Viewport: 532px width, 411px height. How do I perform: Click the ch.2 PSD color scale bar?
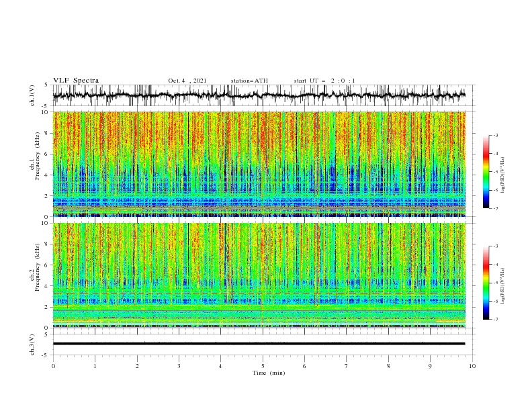pos(486,283)
